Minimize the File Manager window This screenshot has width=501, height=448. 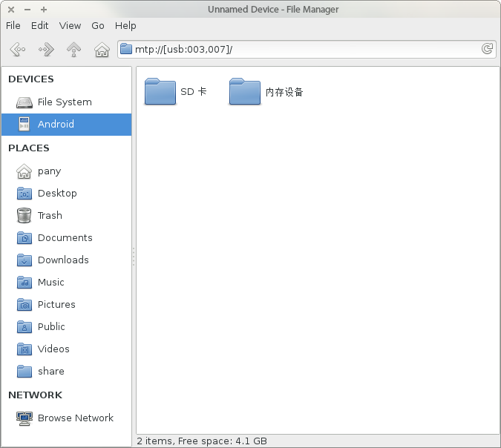click(27, 10)
